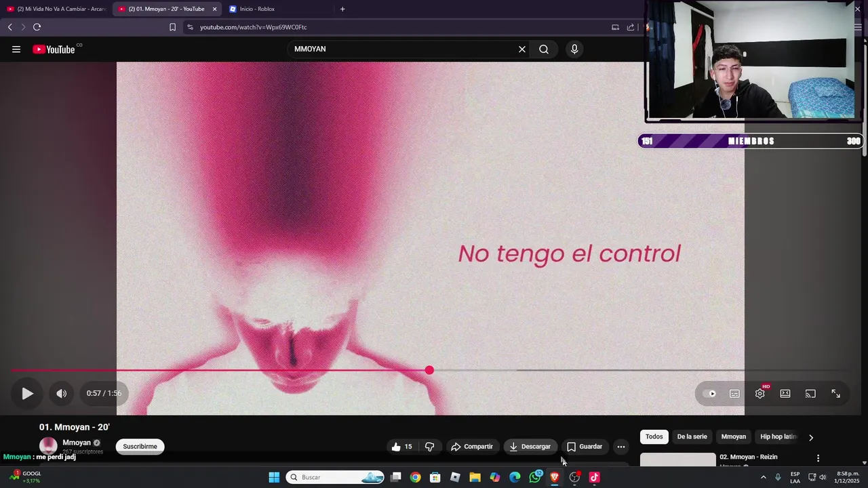Cast video using the Cast icon

810,393
